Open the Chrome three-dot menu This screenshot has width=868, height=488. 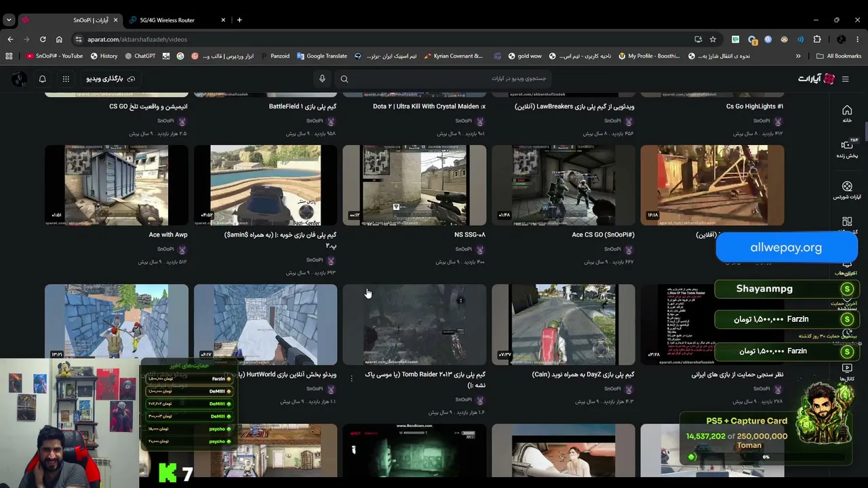tap(858, 39)
